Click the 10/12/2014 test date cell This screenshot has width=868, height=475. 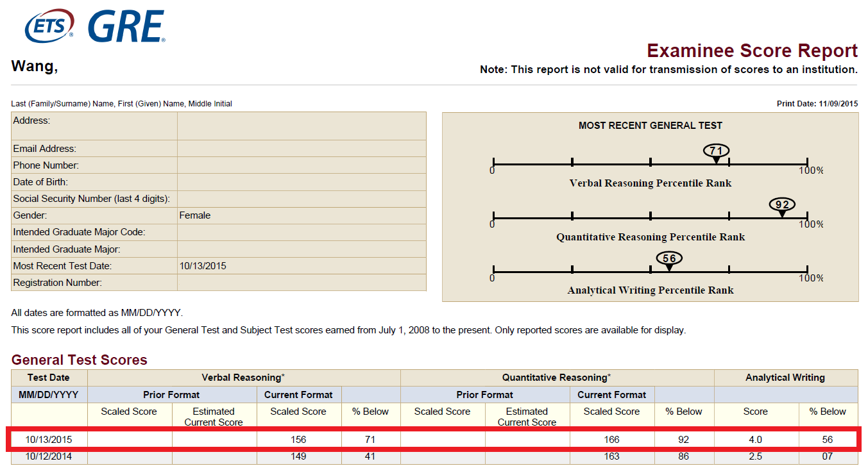(x=49, y=456)
